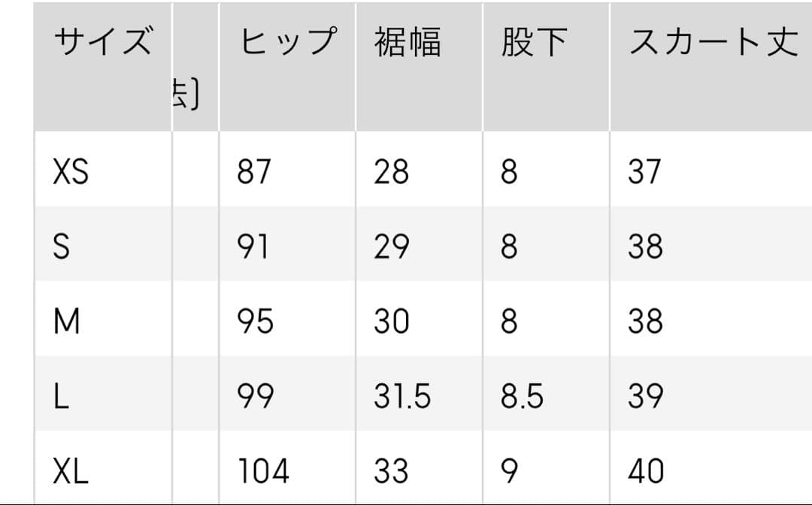Click the ヒップ column header
This screenshot has height=505, width=812.
tap(288, 42)
